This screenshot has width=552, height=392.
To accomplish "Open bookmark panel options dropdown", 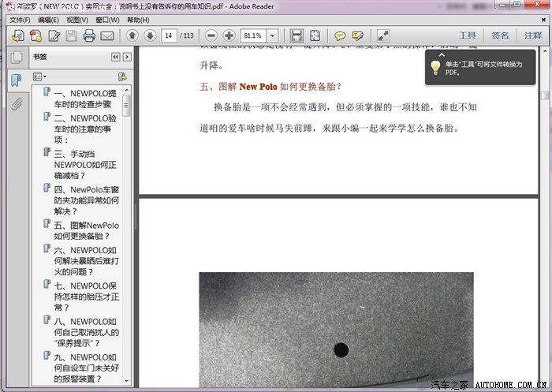I will [39, 77].
